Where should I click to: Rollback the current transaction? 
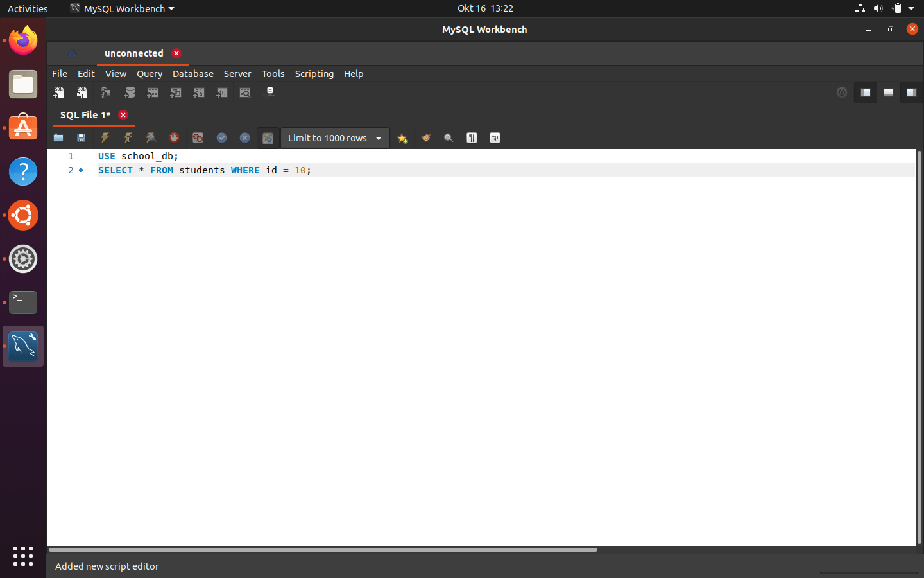click(x=244, y=138)
